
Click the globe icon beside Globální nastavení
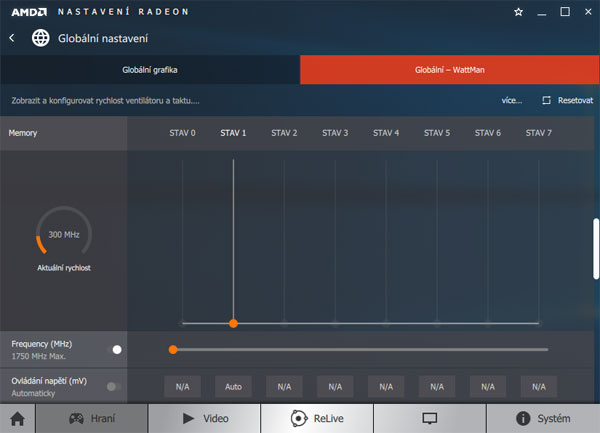click(x=41, y=38)
